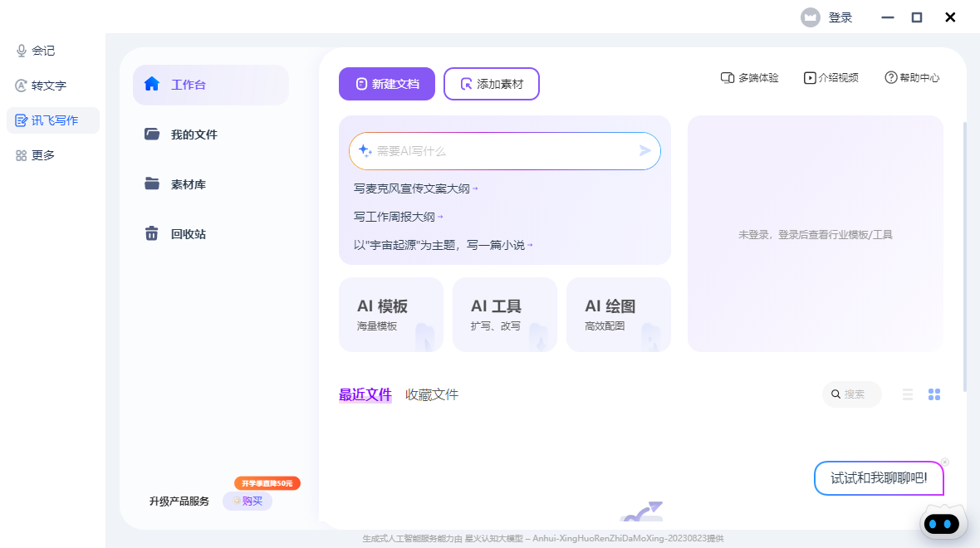Open the AI 绘图 drawing card
The width and height of the screenshot is (980, 548).
[618, 314]
